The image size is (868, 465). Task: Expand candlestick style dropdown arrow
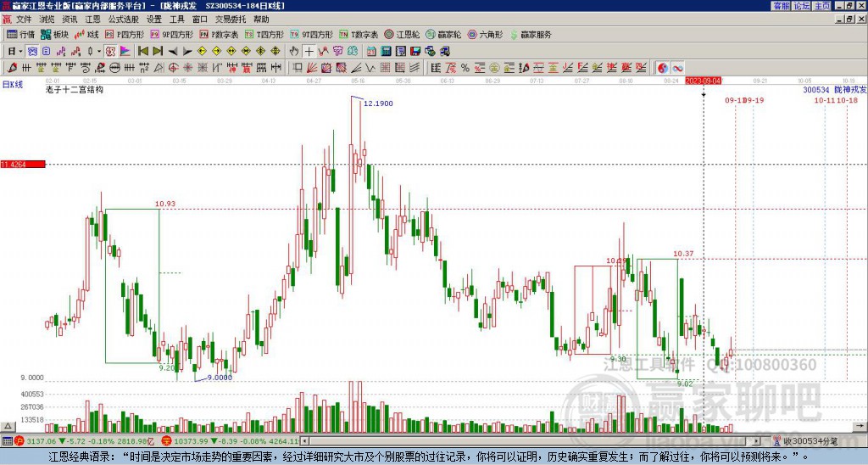click(x=98, y=52)
